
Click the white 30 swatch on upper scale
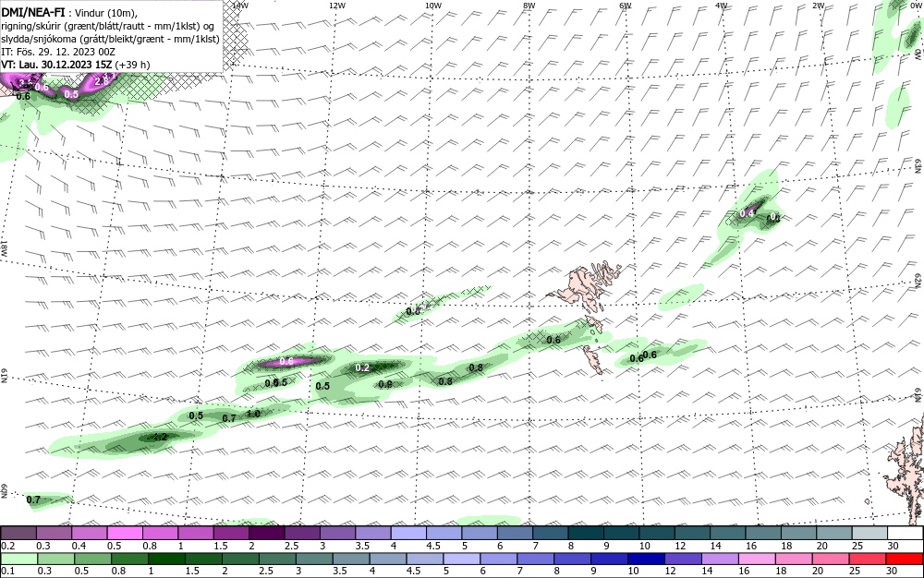906,534
